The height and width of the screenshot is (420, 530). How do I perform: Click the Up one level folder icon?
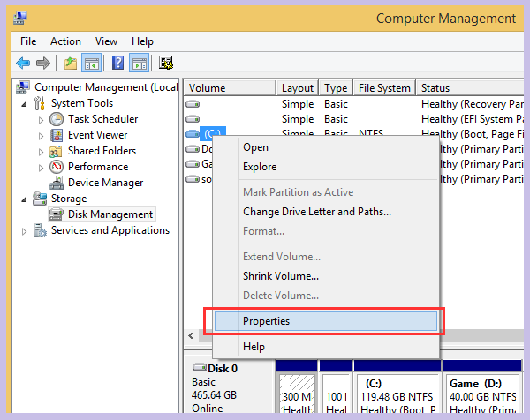tap(71, 64)
